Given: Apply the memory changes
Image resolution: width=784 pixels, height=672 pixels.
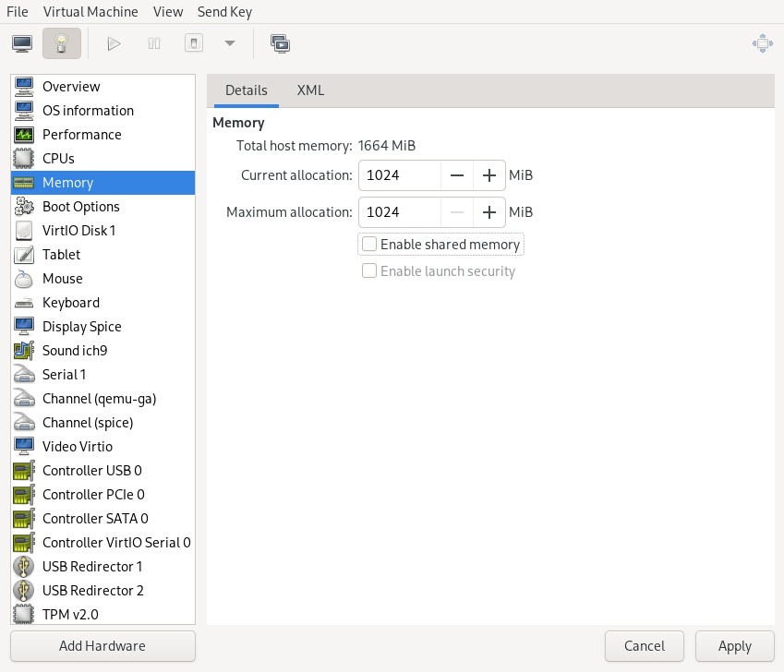Looking at the screenshot, I should point(734,645).
